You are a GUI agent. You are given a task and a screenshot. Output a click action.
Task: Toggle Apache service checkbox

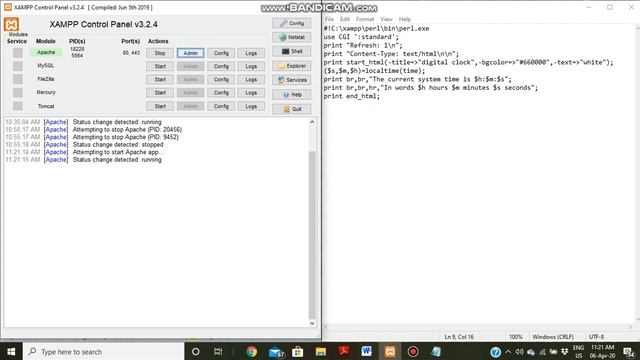tap(18, 53)
